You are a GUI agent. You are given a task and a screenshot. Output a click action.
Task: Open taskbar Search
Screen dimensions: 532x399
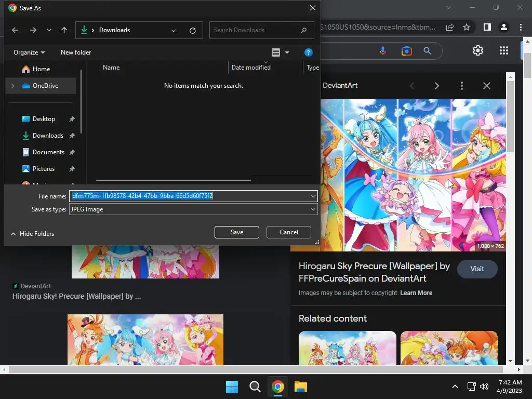255,387
